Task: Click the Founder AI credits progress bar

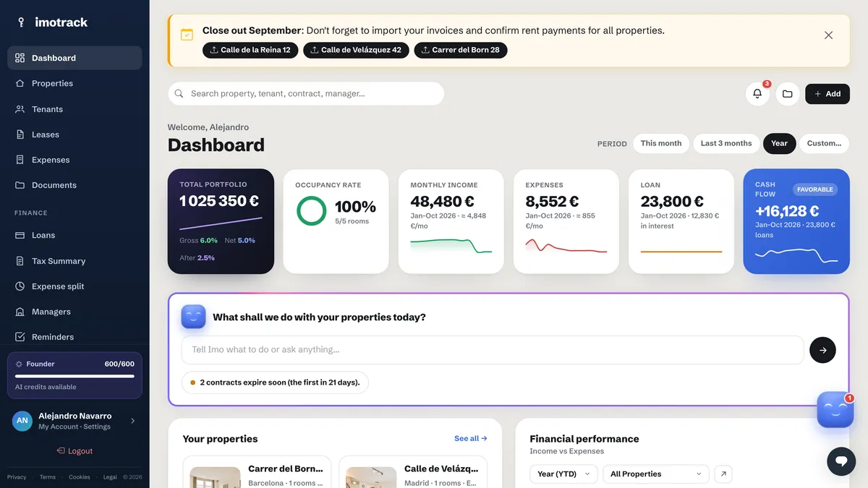Action: [x=75, y=376]
